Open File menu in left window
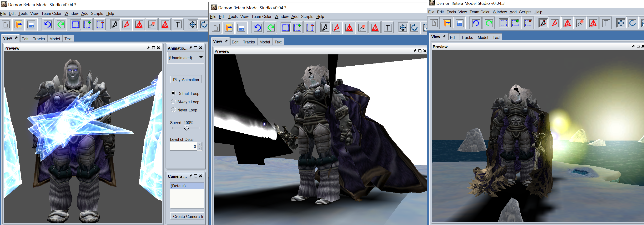This screenshot has height=225, width=644. coord(3,13)
